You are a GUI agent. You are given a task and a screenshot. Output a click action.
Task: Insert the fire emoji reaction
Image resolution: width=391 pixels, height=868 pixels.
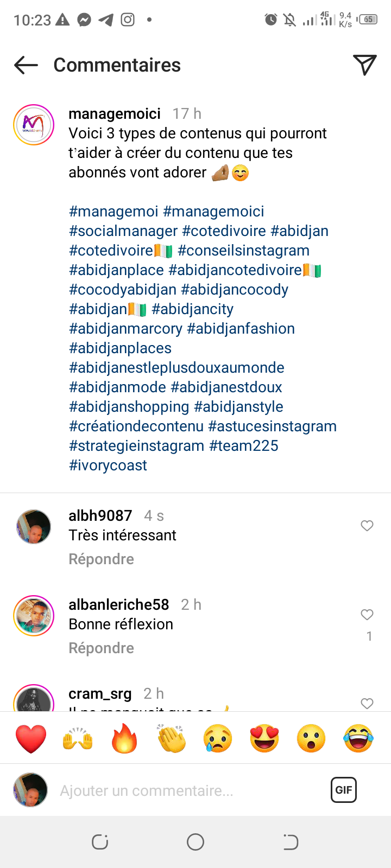(x=124, y=738)
